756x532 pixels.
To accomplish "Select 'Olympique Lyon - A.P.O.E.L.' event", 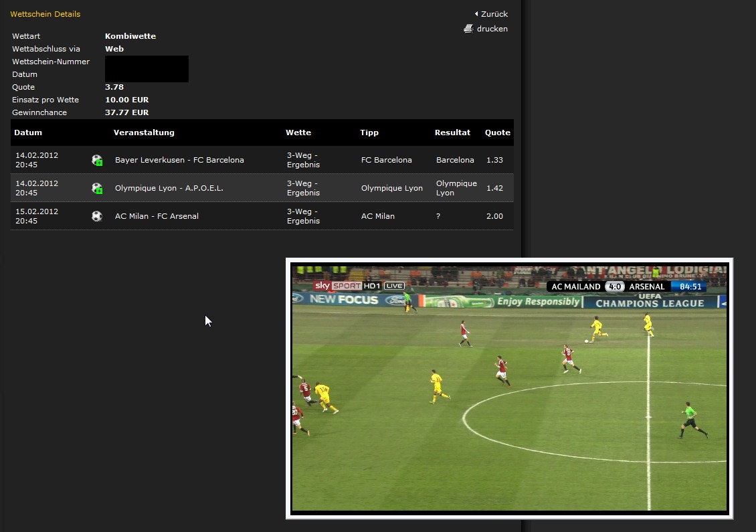I will point(169,188).
